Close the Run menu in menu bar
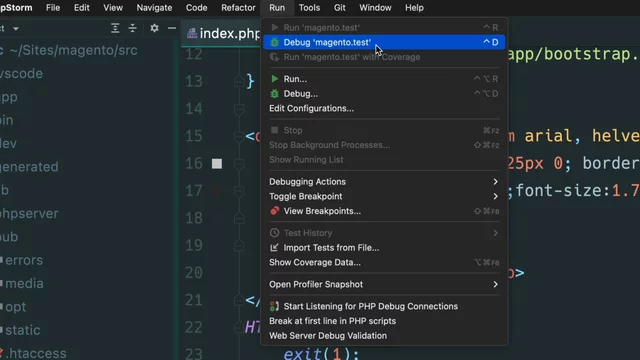Viewport: 640px width, 360px height. (277, 8)
